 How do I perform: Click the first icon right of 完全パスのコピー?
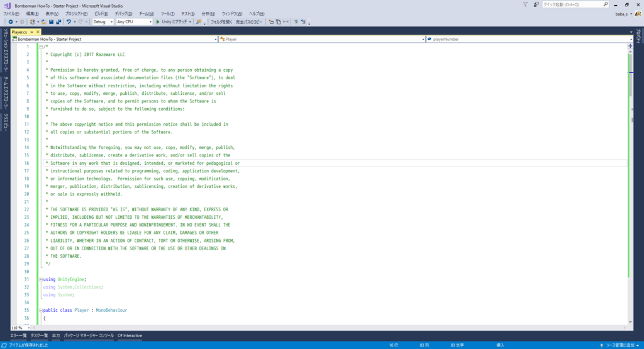coord(271,22)
